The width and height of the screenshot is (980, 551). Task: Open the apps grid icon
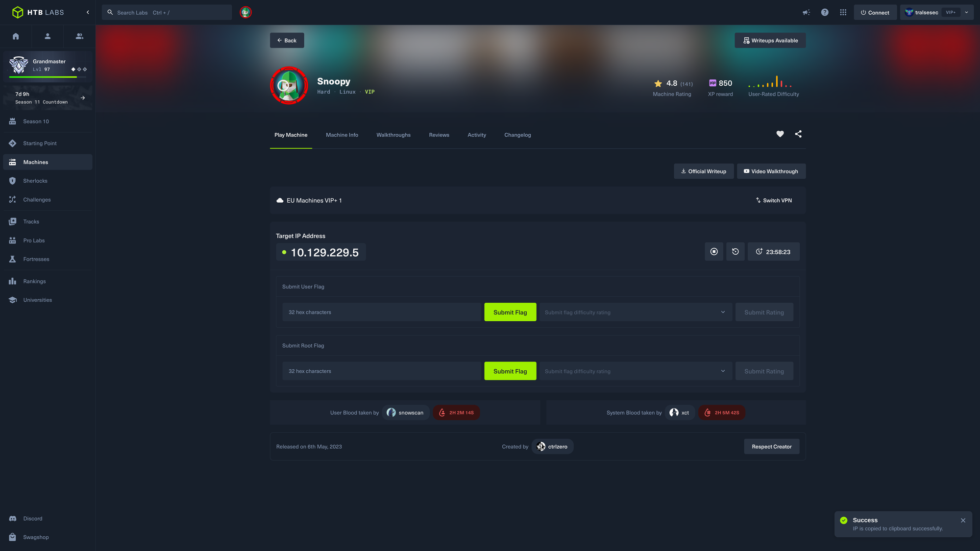[x=843, y=12]
